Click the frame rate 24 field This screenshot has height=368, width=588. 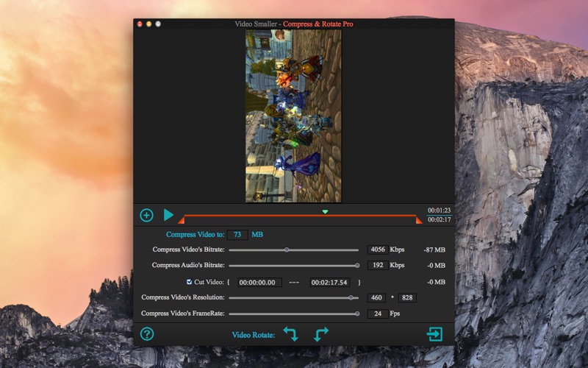click(x=378, y=314)
